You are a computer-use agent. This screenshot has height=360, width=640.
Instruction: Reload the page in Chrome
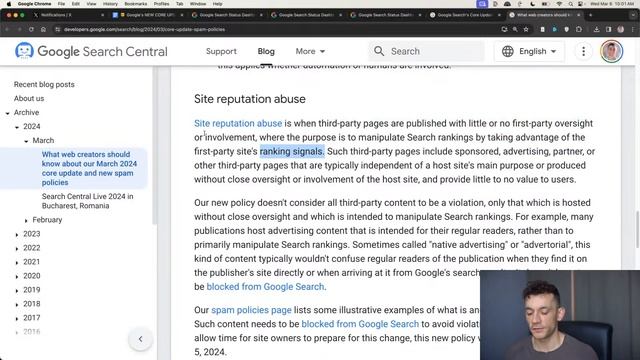tap(31, 29)
